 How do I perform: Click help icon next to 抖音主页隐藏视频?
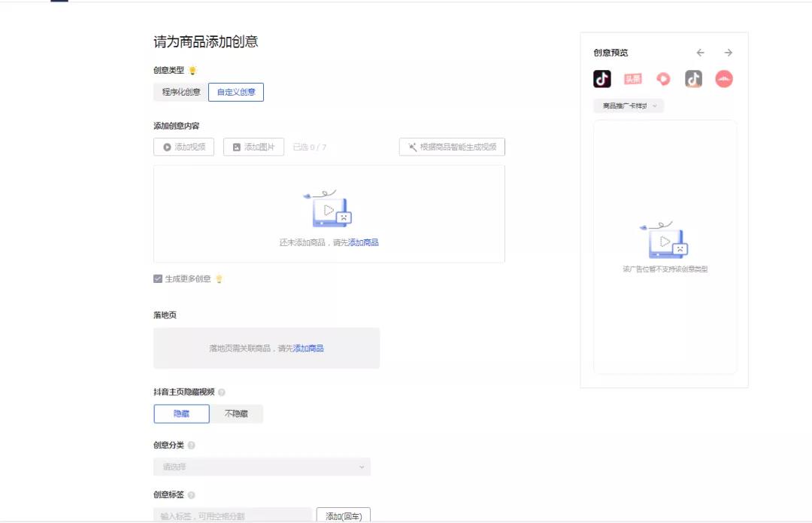coord(222,392)
